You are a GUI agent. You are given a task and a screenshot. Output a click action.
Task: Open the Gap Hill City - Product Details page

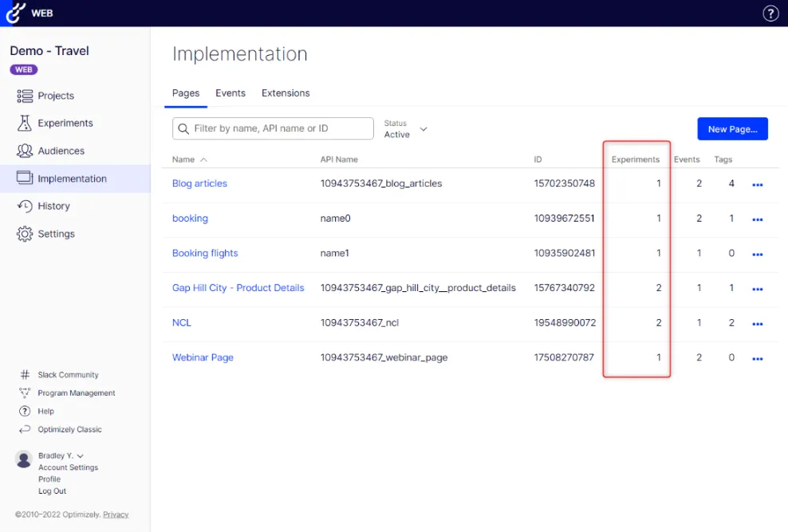coord(238,288)
